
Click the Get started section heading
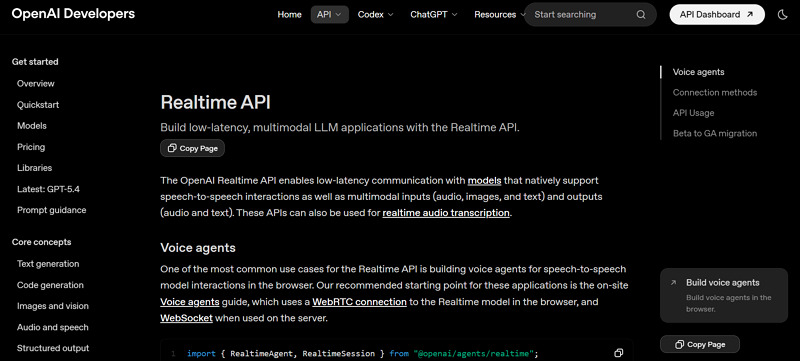(35, 62)
